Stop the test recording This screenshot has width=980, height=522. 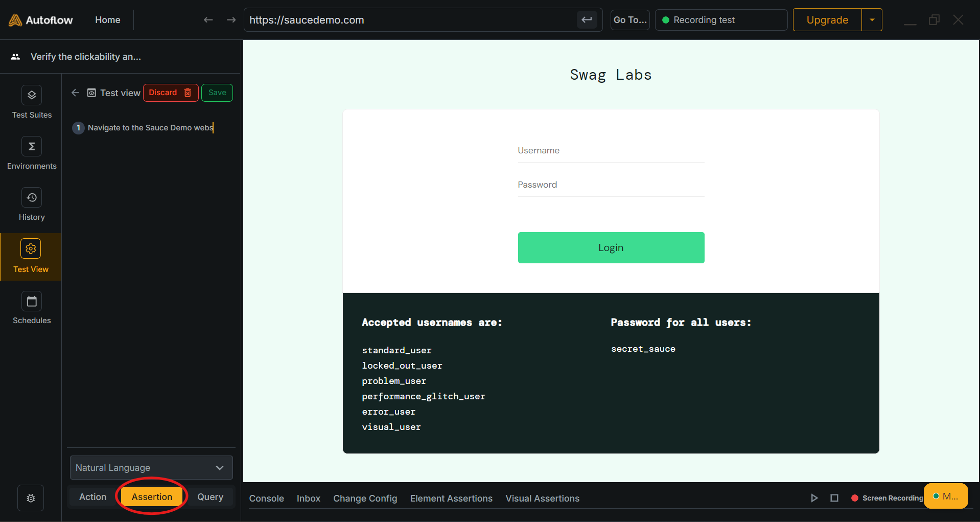point(834,498)
